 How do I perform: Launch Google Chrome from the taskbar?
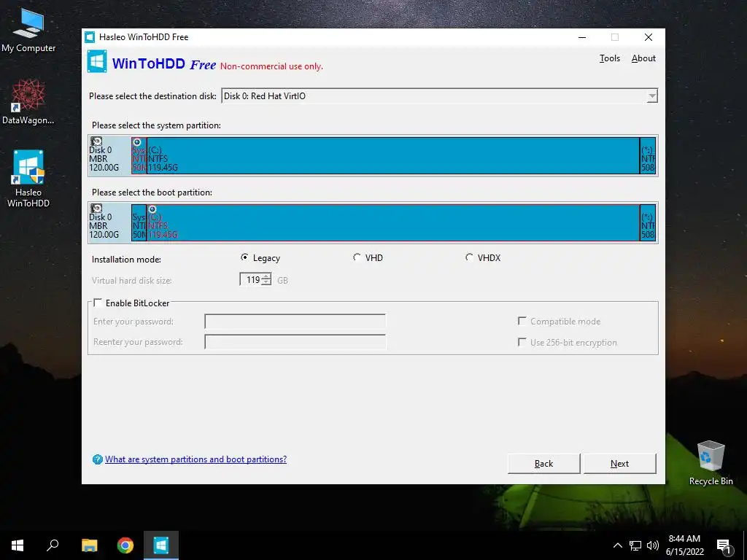tap(125, 545)
